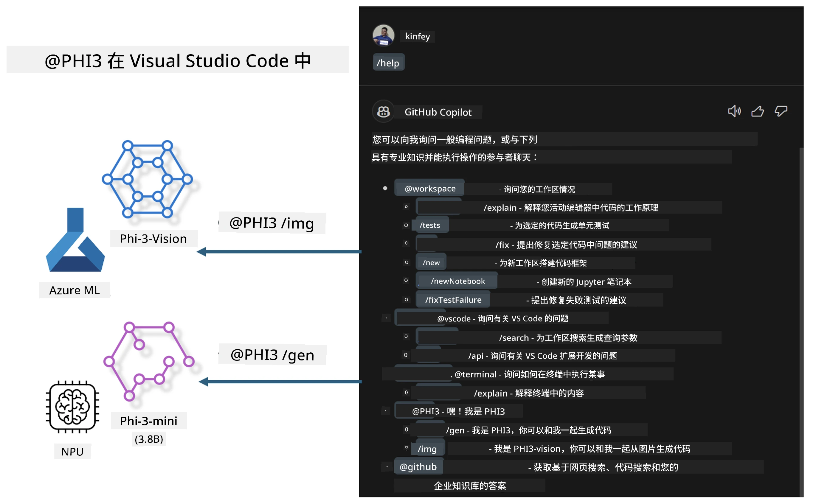Image resolution: width=819 pixels, height=504 pixels.
Task: Mark the Copilot response as unhelpful
Action: point(781,111)
